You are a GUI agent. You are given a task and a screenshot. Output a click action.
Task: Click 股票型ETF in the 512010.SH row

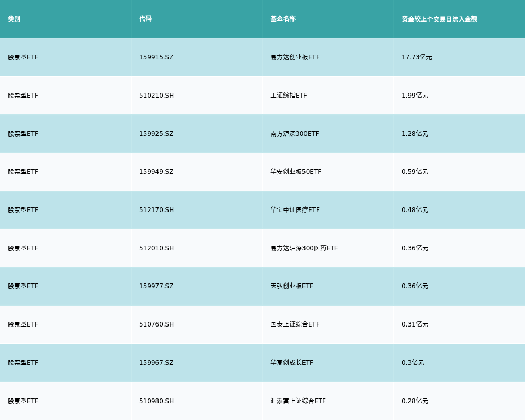point(23,248)
